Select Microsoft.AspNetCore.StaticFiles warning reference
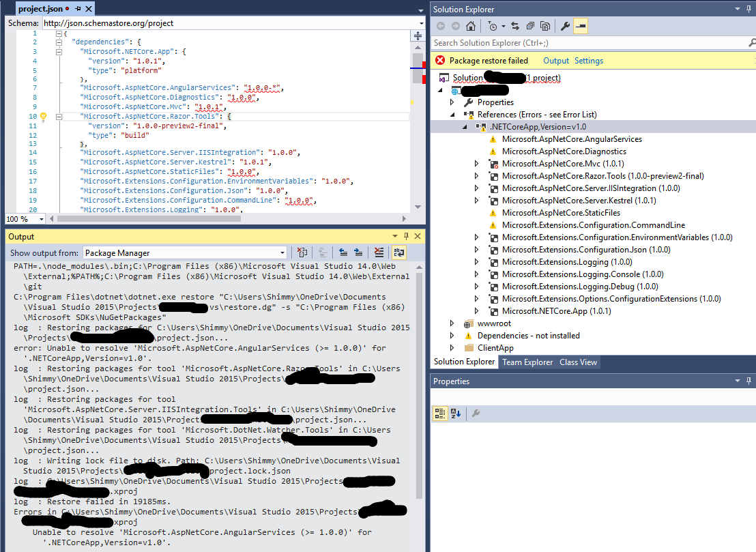This screenshot has width=756, height=552. (562, 213)
